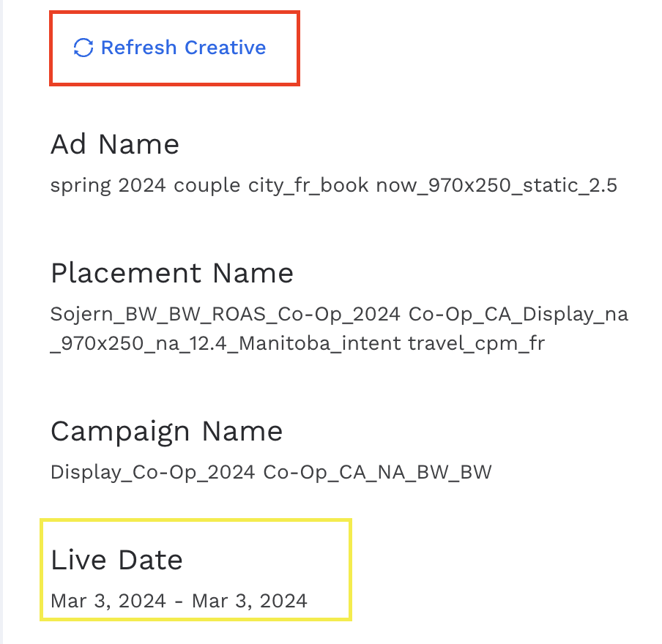Click the gray vertical strip at left edge
The image size is (662, 644).
pos(2,322)
